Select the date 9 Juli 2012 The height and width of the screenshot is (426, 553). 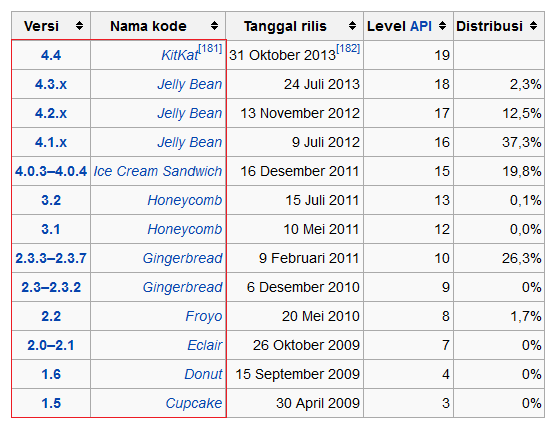tap(326, 142)
